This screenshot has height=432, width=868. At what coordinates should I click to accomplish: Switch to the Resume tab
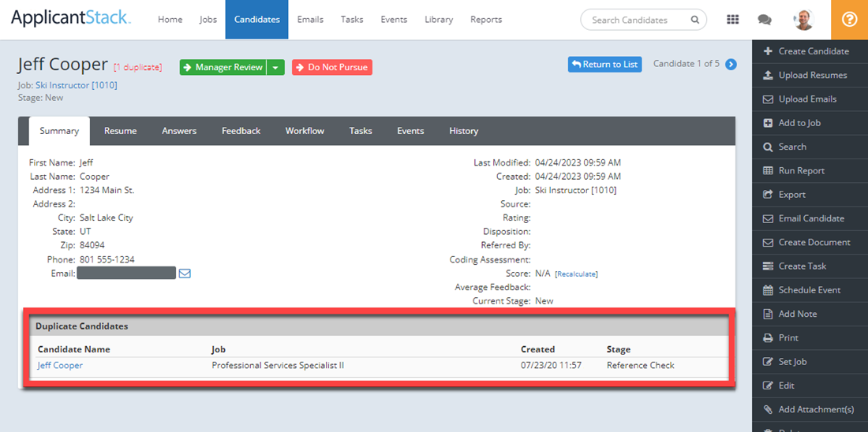(121, 131)
